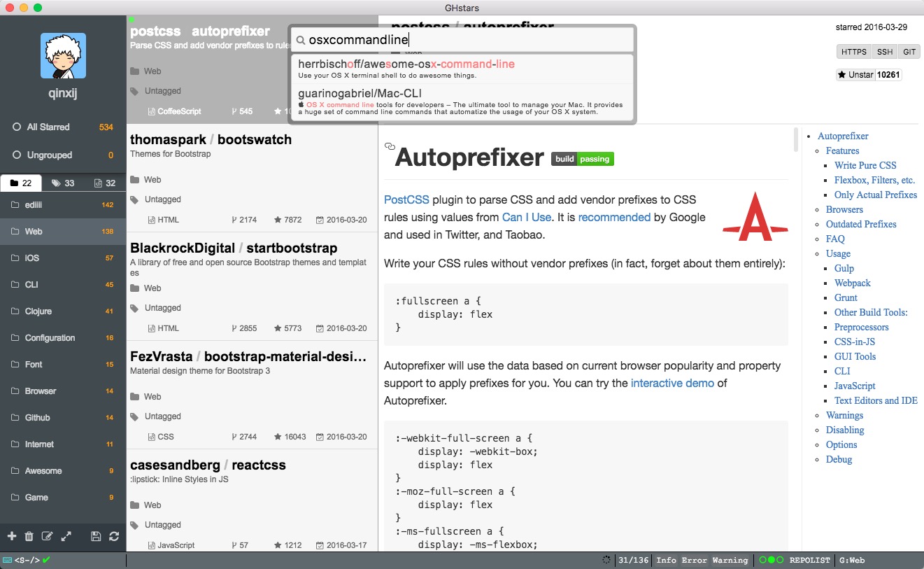Click the green checkmark in status bar
Screen dimensions: 924x569
[x=46, y=560]
